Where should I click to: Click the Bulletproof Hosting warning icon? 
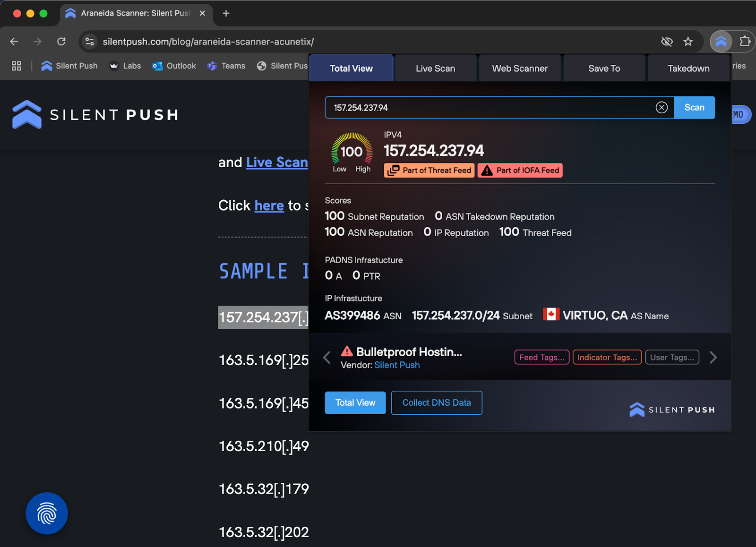[x=347, y=351]
